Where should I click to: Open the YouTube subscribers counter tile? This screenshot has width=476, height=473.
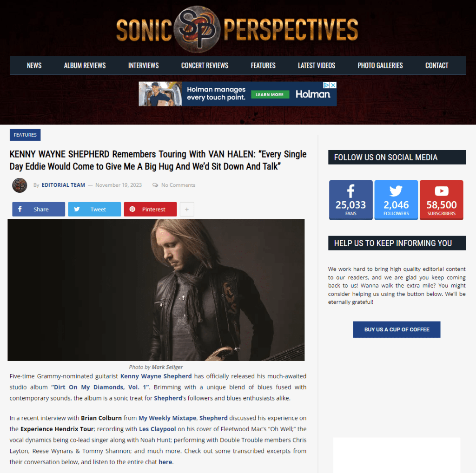(x=442, y=200)
